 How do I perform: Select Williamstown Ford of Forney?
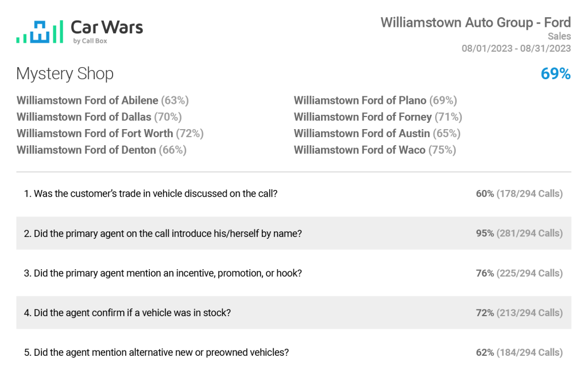point(378,117)
